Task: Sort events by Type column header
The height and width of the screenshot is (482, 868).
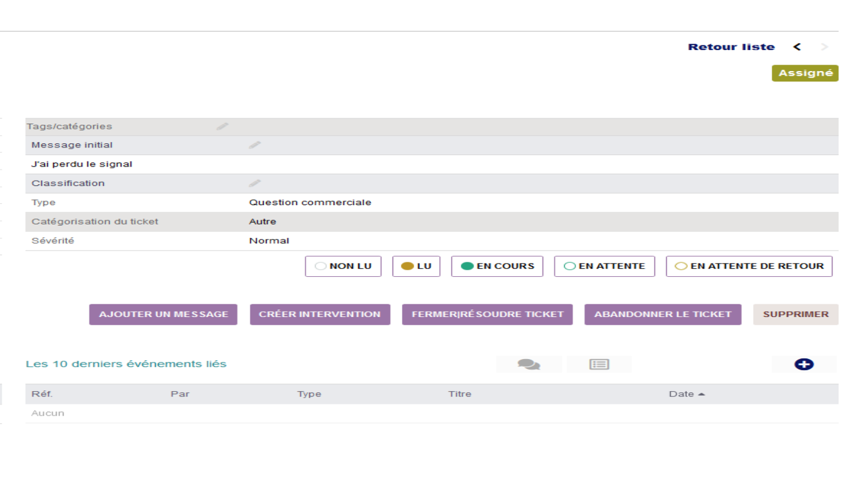Action: click(309, 394)
